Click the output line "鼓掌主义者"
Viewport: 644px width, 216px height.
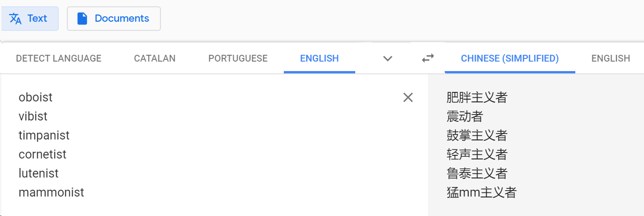tap(477, 135)
